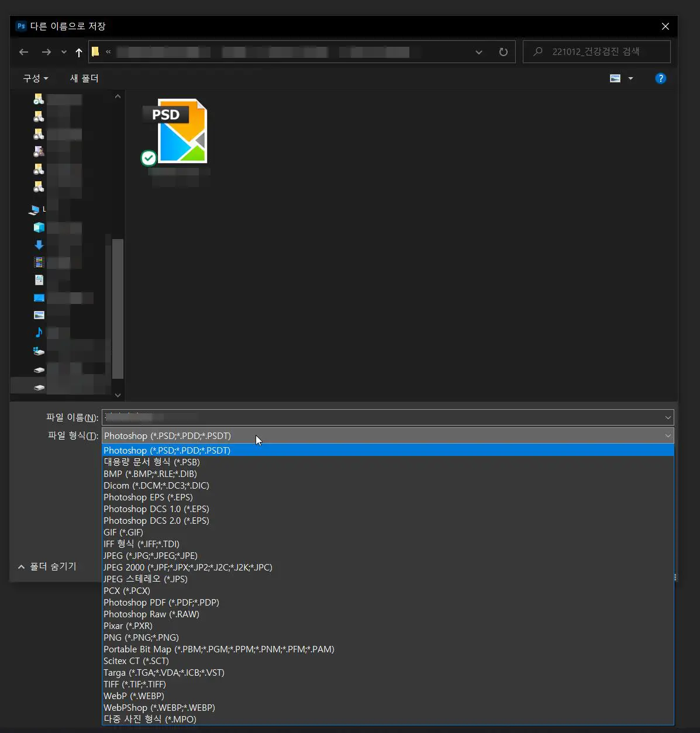Close the 다른 이름으로 저장 dialog

click(665, 26)
